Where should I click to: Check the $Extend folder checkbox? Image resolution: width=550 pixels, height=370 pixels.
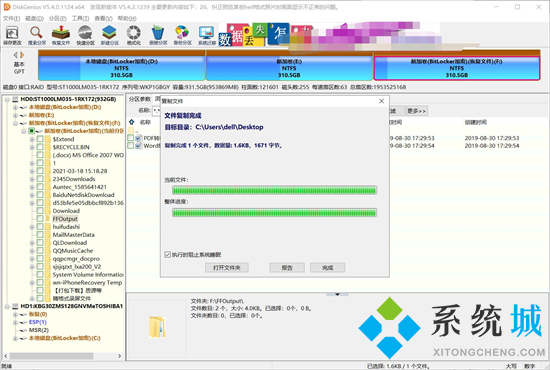coord(40,139)
